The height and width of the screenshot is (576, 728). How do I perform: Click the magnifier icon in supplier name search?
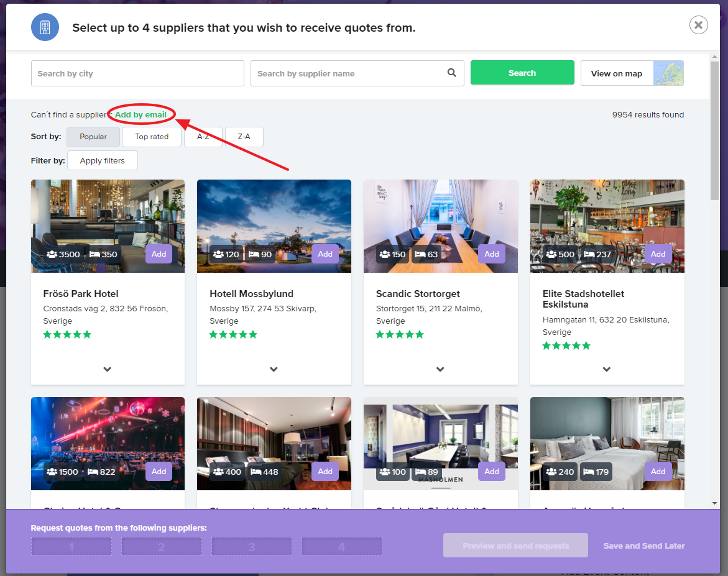[x=451, y=73]
